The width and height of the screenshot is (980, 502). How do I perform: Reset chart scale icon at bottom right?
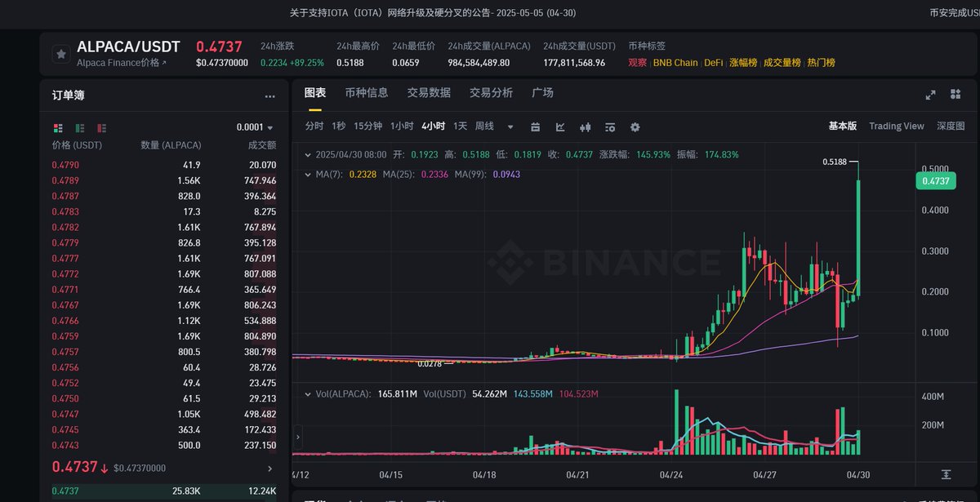pos(946,474)
